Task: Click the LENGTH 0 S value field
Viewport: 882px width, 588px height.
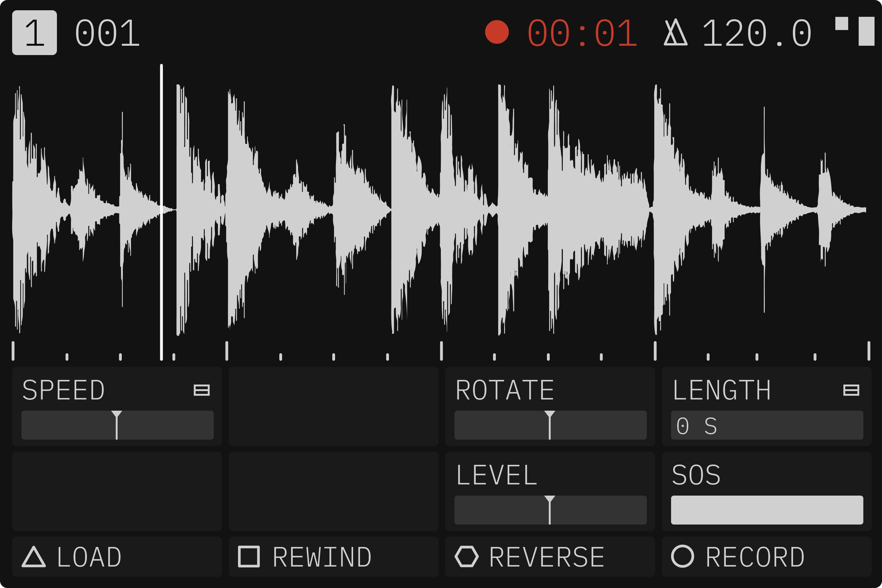Action: pyautogui.click(x=767, y=425)
